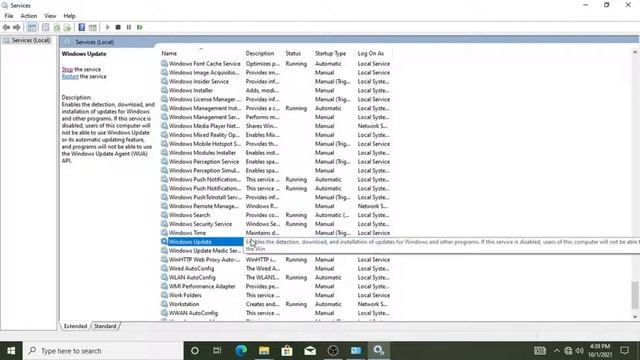Click the Pause Service toolbar icon
The image size is (640, 360).
(x=129, y=27)
